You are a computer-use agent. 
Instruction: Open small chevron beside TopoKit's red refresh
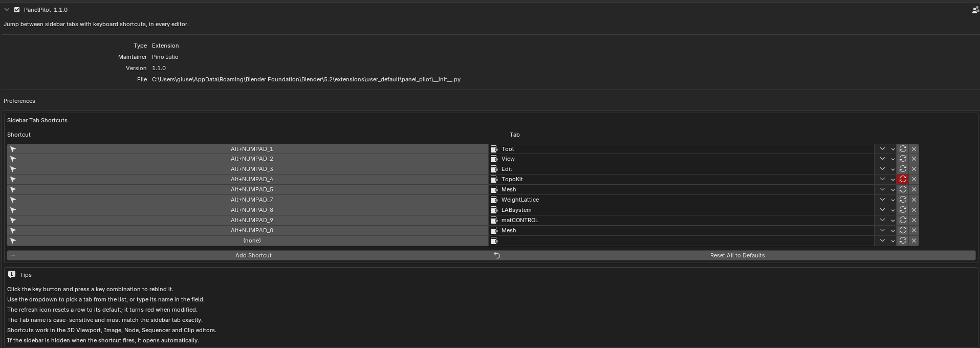[x=893, y=180]
